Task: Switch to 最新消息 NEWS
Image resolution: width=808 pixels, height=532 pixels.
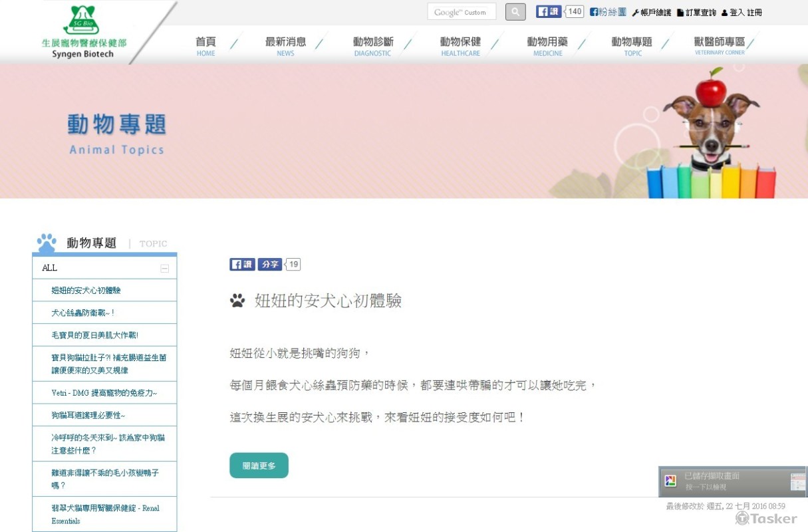Action: point(285,45)
